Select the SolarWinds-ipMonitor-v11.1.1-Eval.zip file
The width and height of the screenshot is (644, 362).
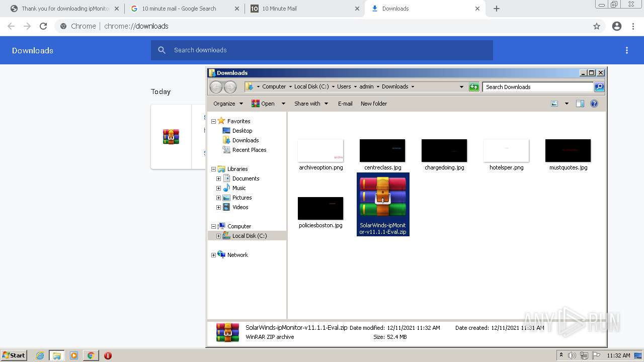pyautogui.click(x=383, y=204)
